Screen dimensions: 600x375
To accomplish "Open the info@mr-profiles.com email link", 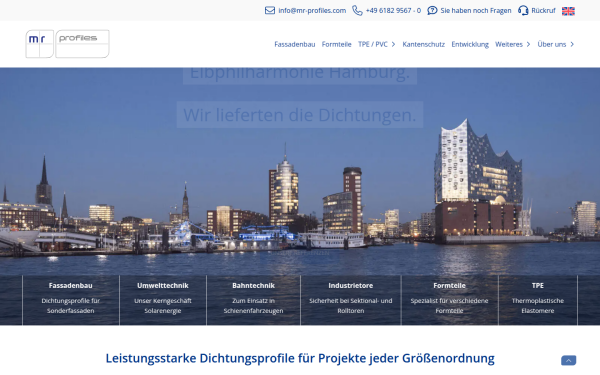I will click(x=312, y=11).
